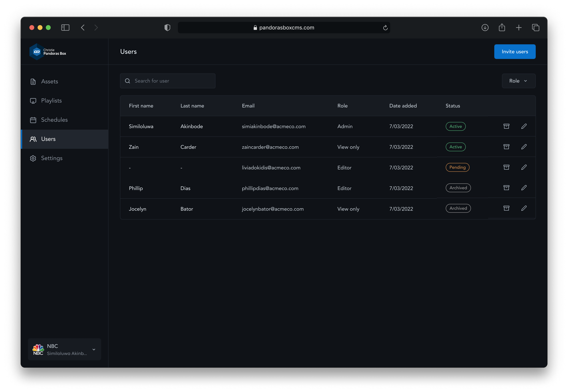
Task: Click the Search for user field
Action: click(x=168, y=81)
